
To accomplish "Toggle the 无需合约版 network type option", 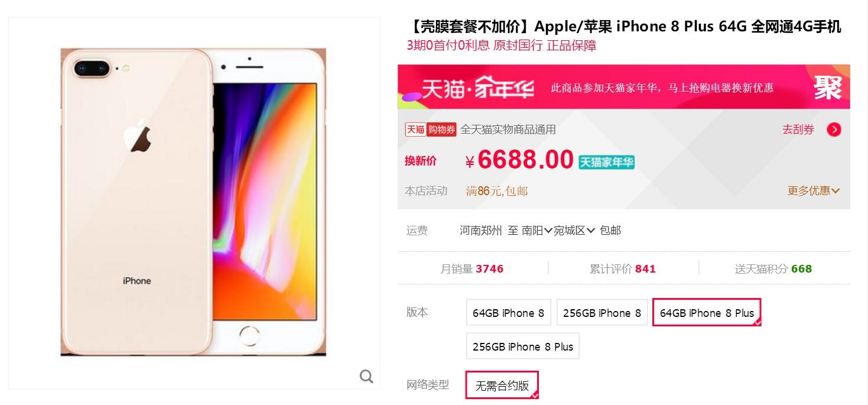I will (502, 385).
